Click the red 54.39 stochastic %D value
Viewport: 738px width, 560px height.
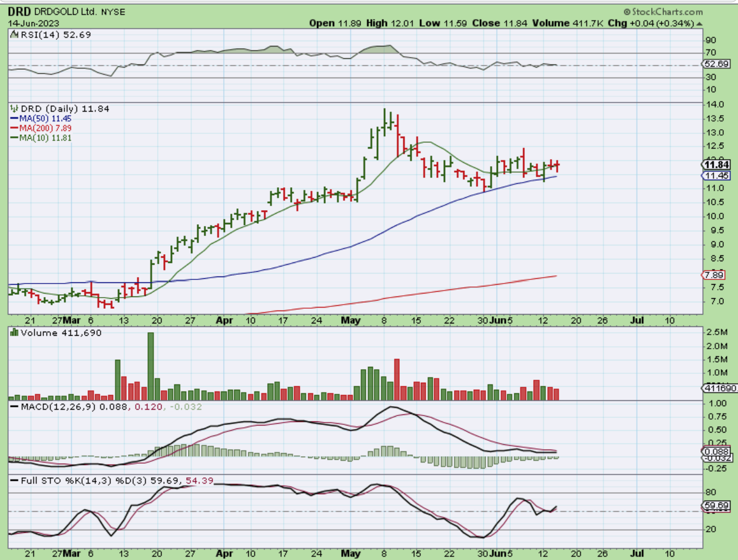click(199, 481)
